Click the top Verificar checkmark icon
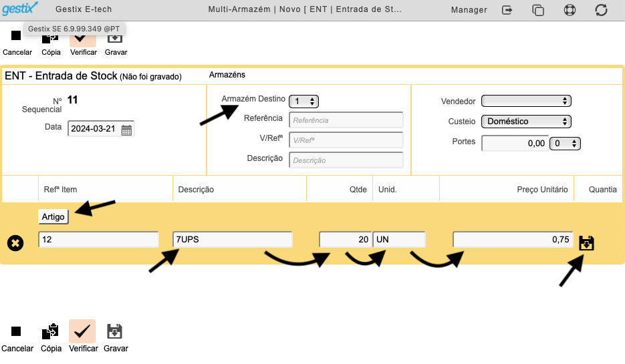Viewport: 625px width, 364px height. [x=83, y=39]
